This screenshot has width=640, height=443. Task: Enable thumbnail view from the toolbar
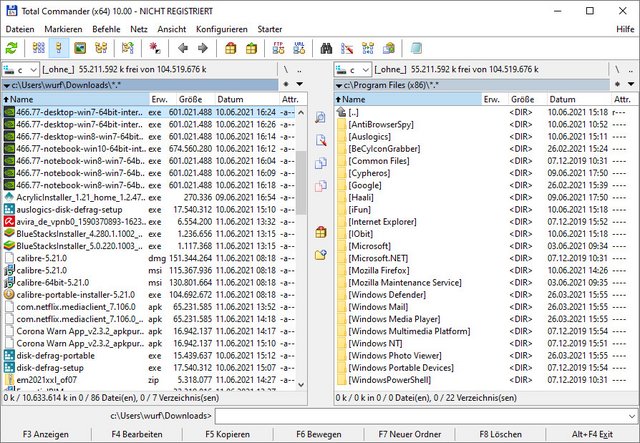click(80, 49)
